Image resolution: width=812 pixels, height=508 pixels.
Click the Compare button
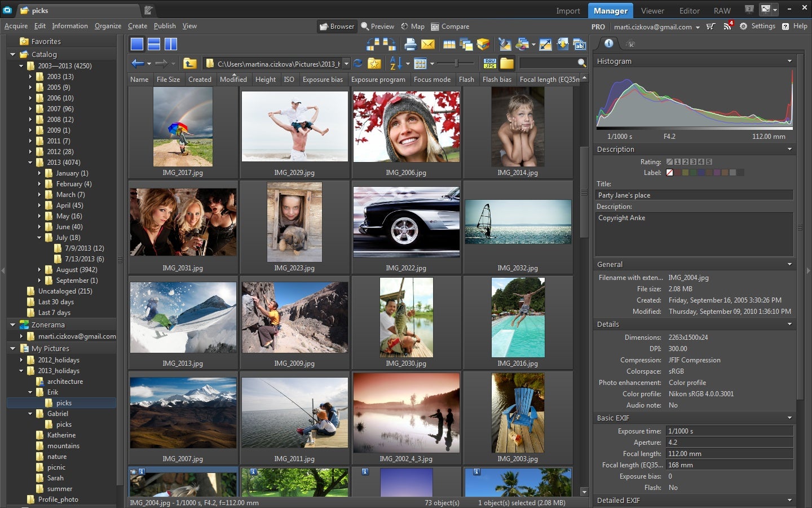coord(450,27)
